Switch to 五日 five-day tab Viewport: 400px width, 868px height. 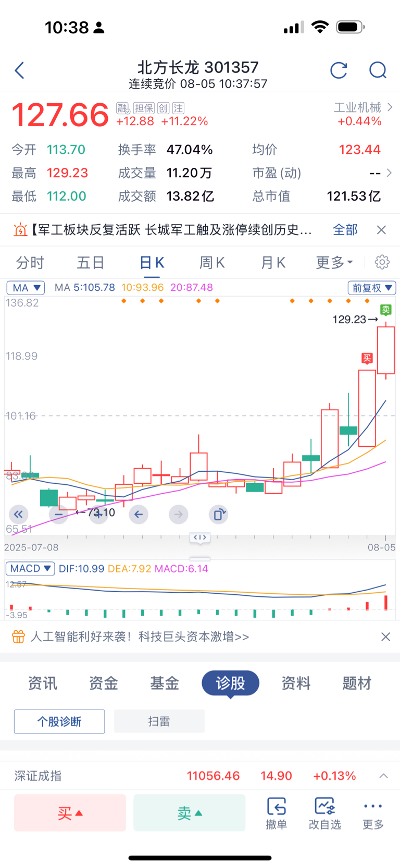(91, 262)
